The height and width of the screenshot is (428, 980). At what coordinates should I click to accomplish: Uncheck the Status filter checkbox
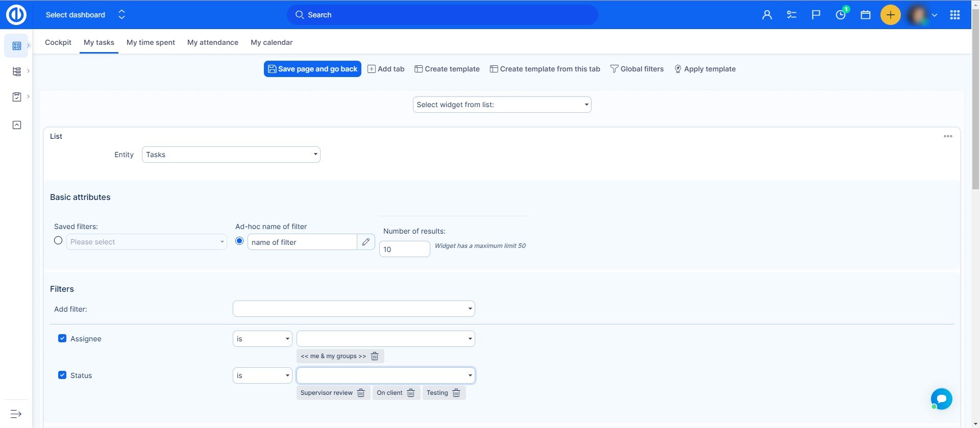62,375
